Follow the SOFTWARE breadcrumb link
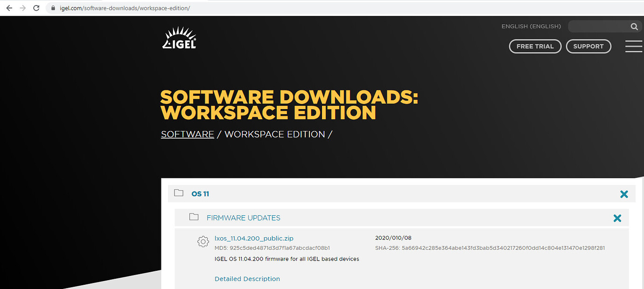The height and width of the screenshot is (289, 644). click(187, 134)
